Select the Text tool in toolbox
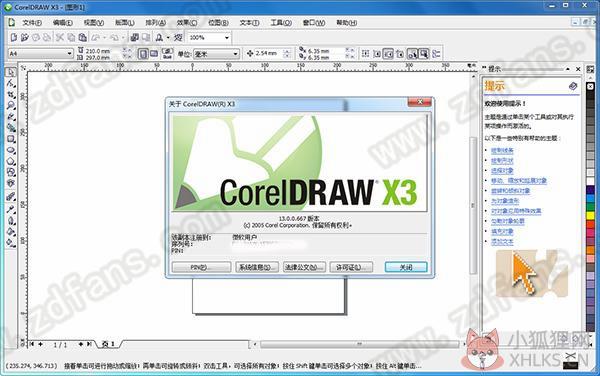 (x=11, y=183)
